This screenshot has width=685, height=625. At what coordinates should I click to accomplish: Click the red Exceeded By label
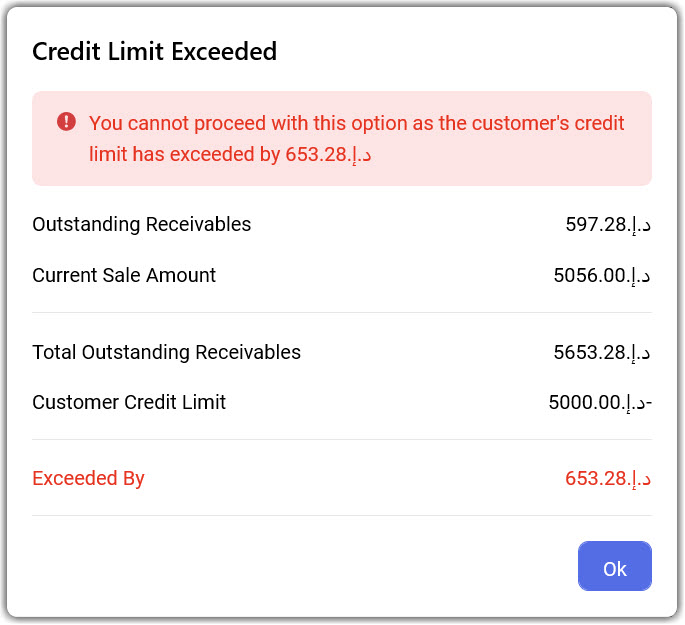point(88,478)
